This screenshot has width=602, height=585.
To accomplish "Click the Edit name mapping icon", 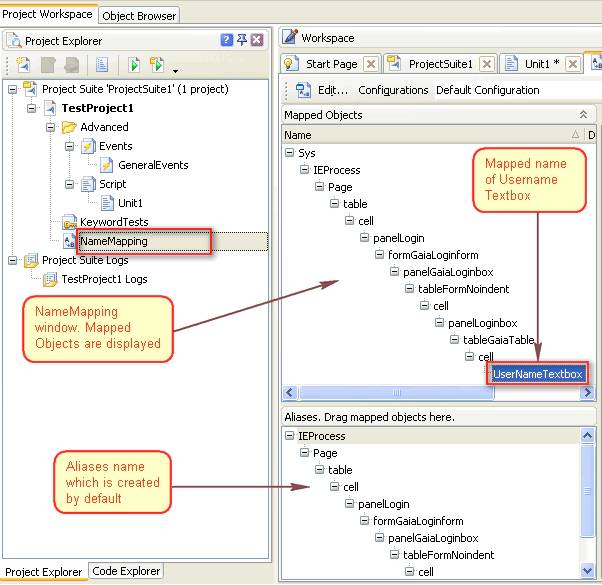I will [301, 90].
